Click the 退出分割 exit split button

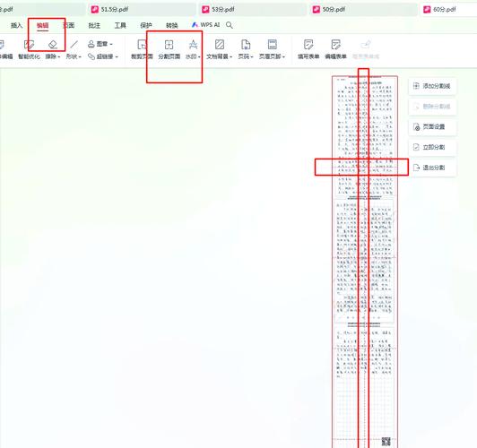432,168
